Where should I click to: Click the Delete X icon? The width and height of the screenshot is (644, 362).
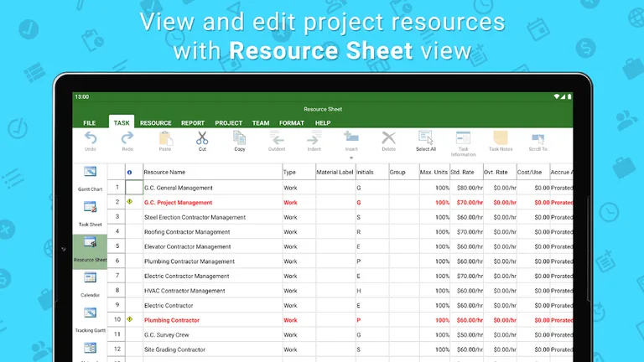(x=388, y=138)
